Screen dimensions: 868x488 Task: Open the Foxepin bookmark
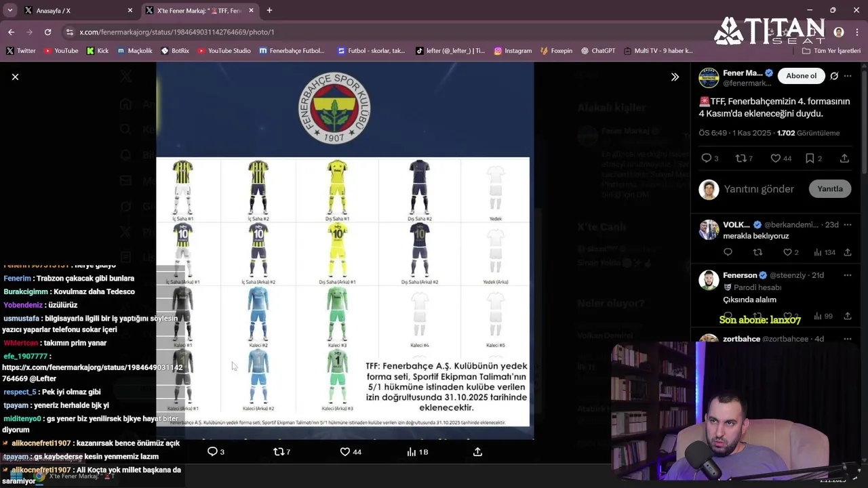click(x=556, y=51)
